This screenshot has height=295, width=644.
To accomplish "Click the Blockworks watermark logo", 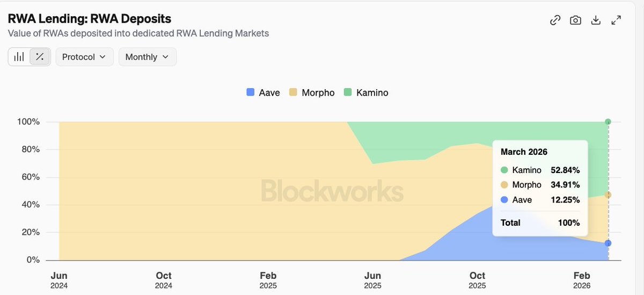I will pyautogui.click(x=332, y=191).
